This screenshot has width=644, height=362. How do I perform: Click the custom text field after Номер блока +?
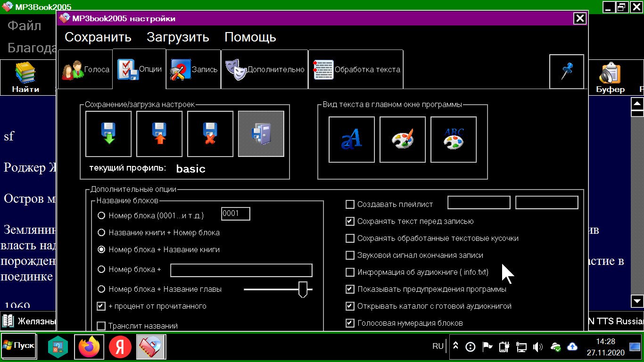241,270
